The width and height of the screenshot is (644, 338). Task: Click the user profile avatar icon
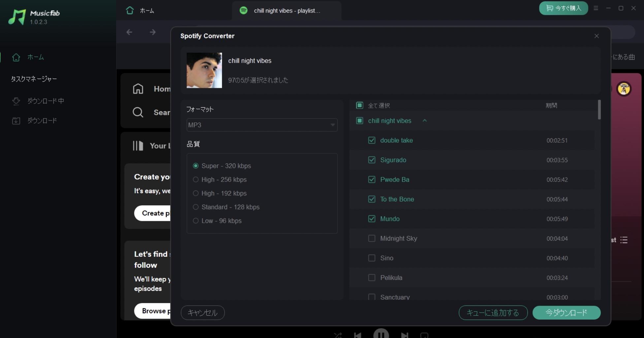[x=624, y=89]
